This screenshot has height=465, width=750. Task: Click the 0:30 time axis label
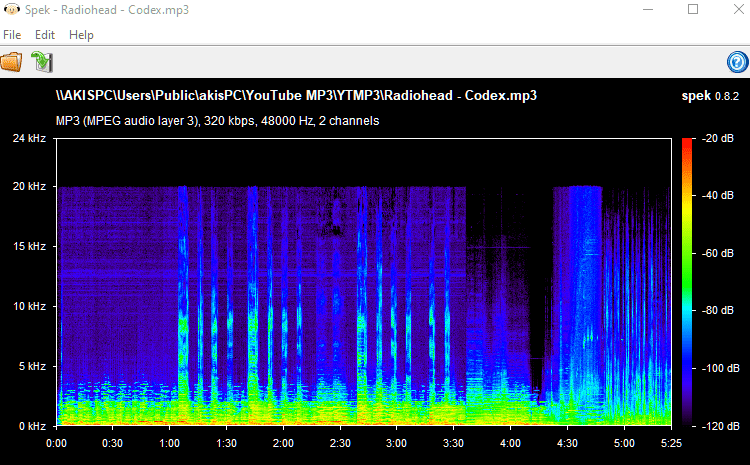(113, 443)
